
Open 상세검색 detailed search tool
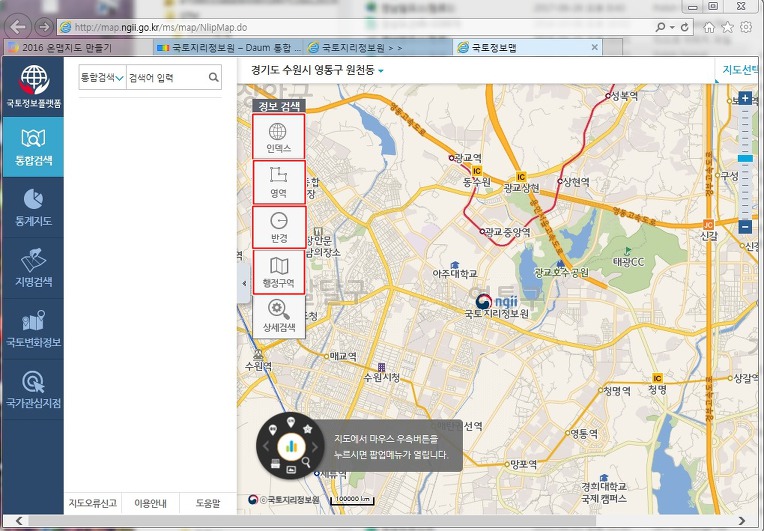[279, 316]
